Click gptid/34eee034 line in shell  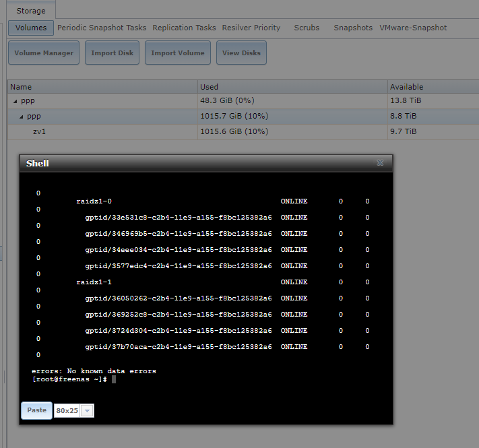pos(179,250)
